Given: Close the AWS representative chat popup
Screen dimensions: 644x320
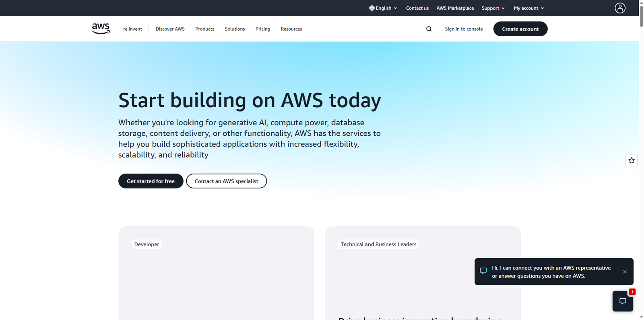Looking at the screenshot, I should point(625,272).
